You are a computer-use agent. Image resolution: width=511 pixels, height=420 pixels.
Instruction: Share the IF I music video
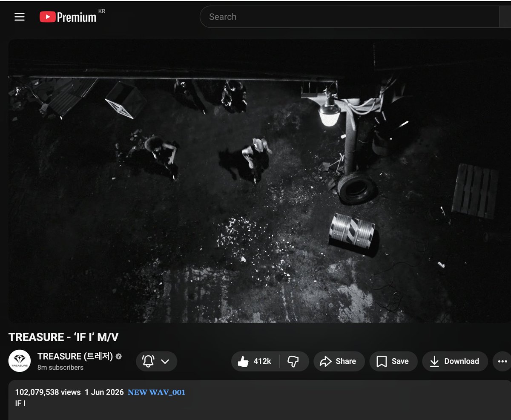pos(339,362)
